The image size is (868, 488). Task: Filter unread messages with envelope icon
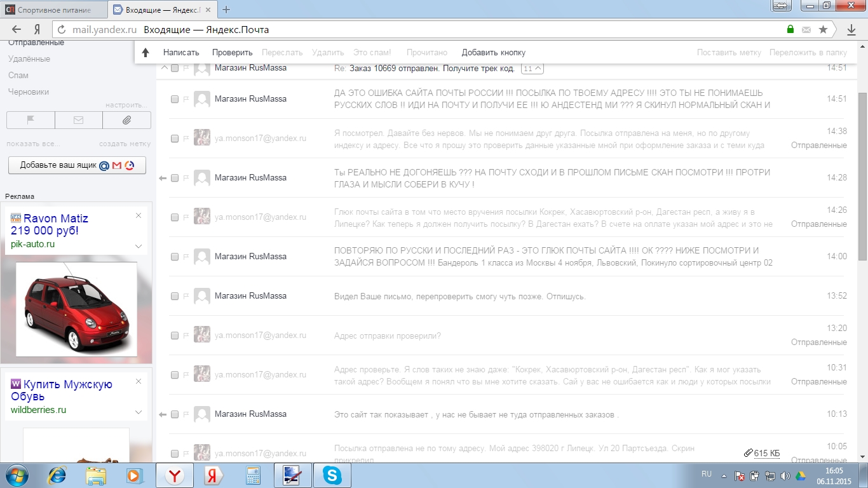[x=79, y=120]
